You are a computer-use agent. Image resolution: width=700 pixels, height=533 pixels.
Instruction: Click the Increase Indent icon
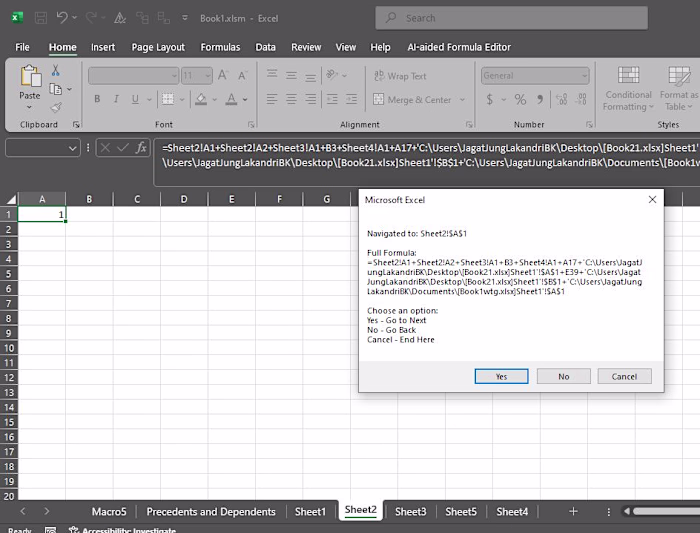(351, 99)
